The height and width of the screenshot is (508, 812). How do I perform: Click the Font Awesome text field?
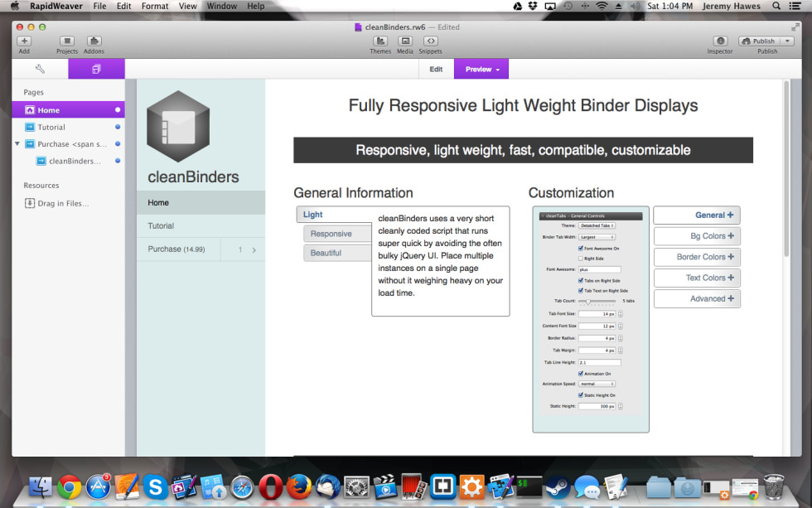tap(599, 269)
